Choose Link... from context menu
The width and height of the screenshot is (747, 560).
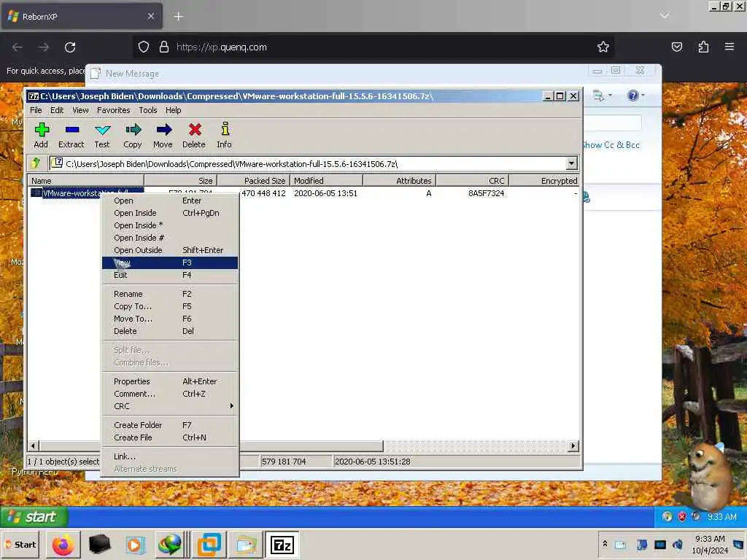point(169,456)
